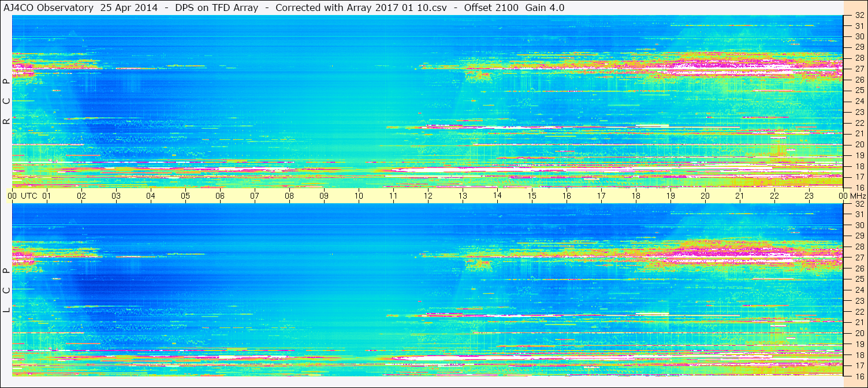868x388 pixels.
Task: Select 20 MHz label of RCP panel
Action: pos(859,144)
